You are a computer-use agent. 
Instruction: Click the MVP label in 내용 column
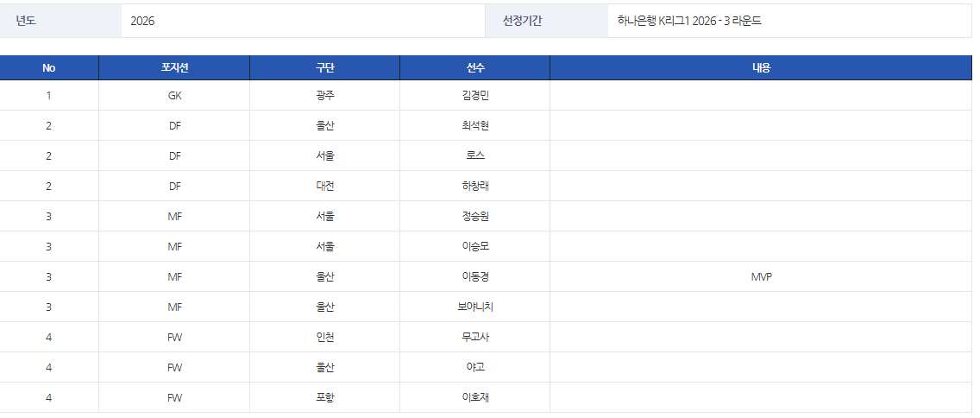point(761,277)
